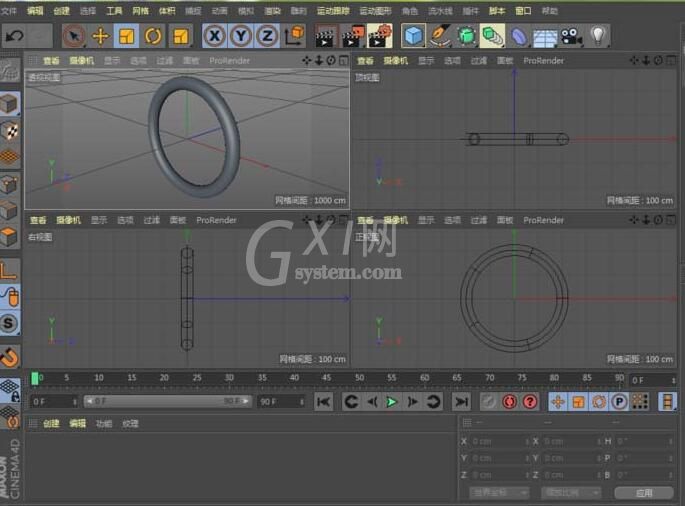685x506 pixels.
Task: Open 功能 in the material manager
Action: coord(104,423)
